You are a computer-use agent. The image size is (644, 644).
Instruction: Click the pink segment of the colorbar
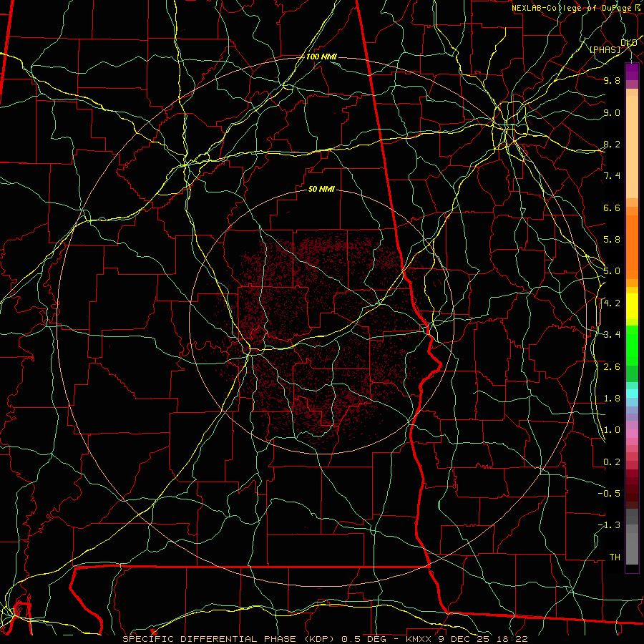[632, 434]
